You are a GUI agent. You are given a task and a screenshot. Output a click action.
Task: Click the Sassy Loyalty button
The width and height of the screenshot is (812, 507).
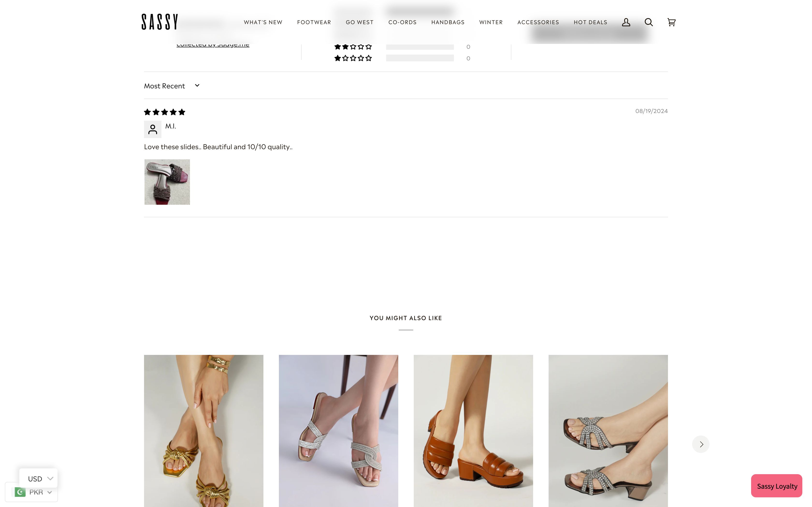(776, 486)
